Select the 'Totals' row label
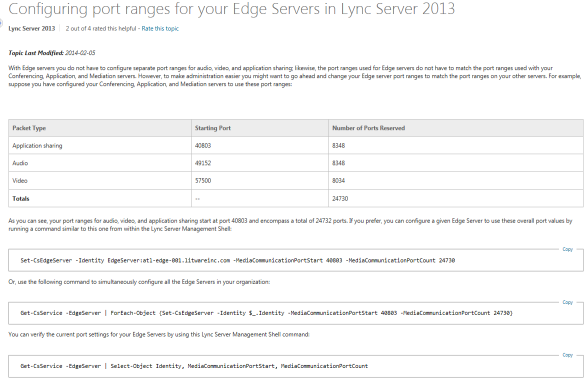587x391 pixels. (x=21, y=198)
